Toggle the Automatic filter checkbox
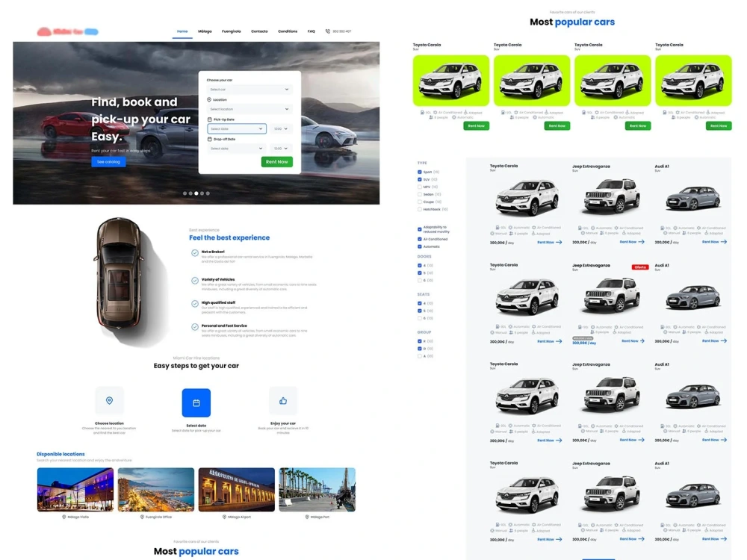747x560 pixels. click(x=420, y=246)
